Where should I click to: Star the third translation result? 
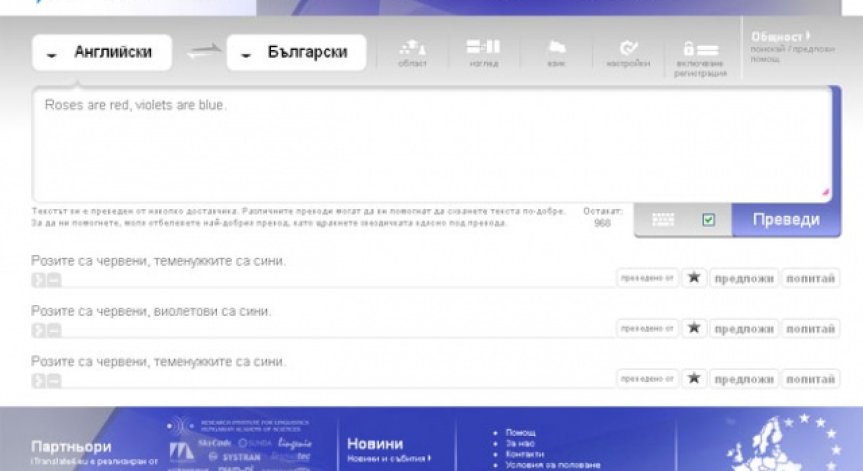tap(694, 379)
